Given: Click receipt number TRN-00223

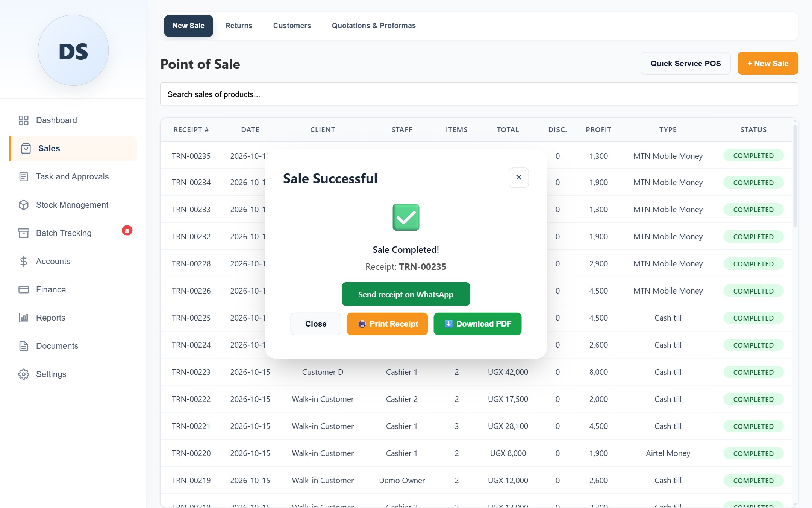Looking at the screenshot, I should tap(191, 372).
